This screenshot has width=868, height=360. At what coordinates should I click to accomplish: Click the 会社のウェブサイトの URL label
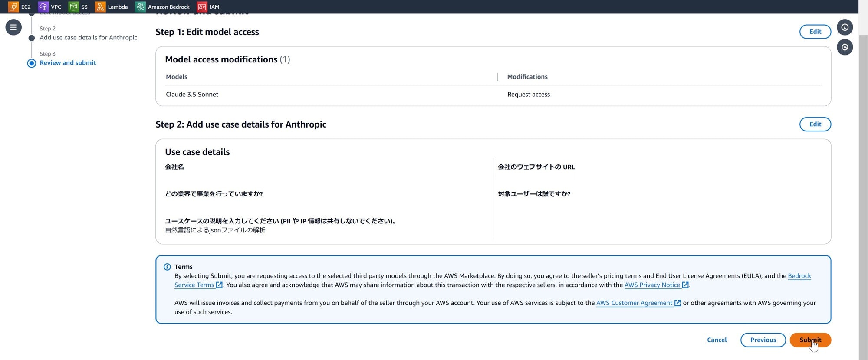pyautogui.click(x=536, y=167)
